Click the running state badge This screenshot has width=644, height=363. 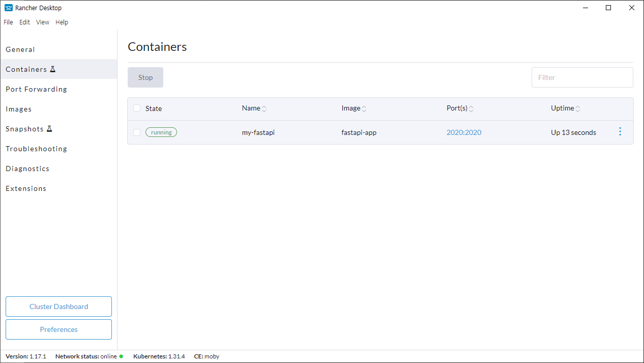(x=161, y=132)
